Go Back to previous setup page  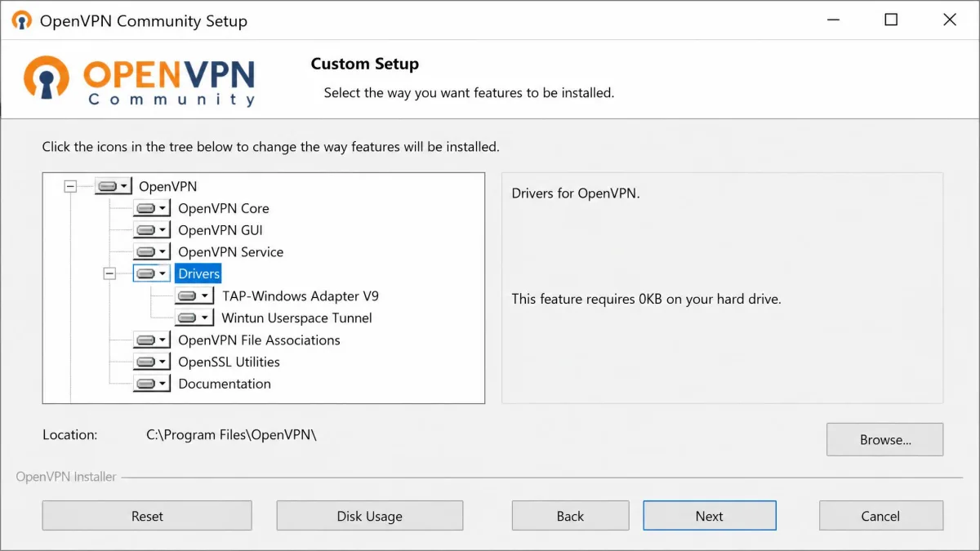[x=570, y=516]
